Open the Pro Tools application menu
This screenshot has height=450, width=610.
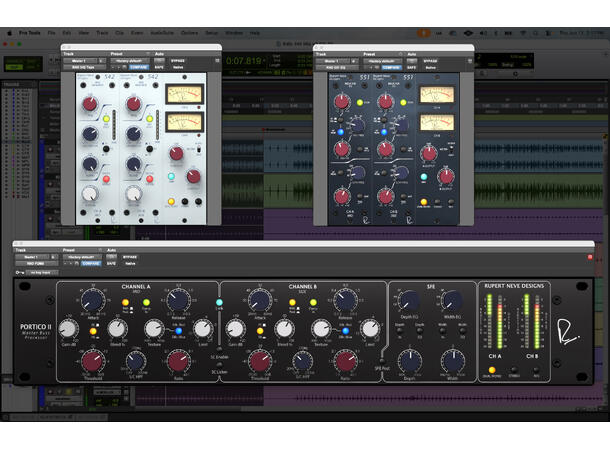point(30,33)
